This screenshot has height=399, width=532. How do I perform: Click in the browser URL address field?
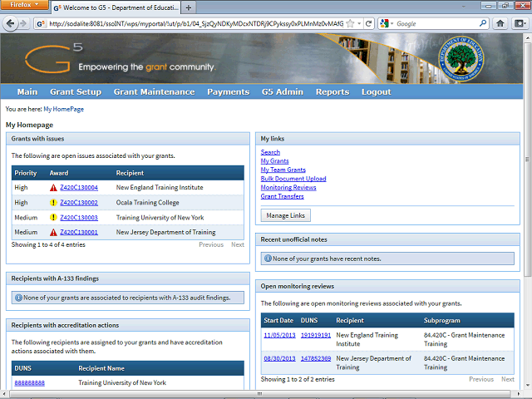tap(196, 24)
